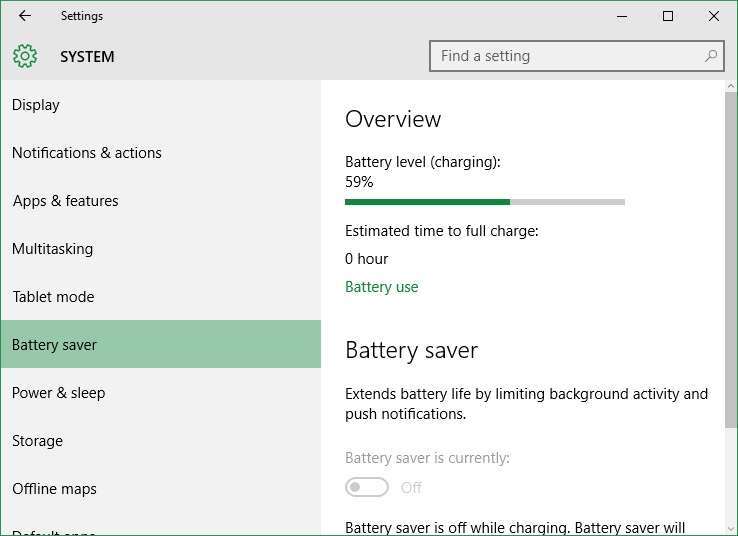Toggle the Battery saver switch
Viewport: 738px width, 536px height.
(367, 487)
